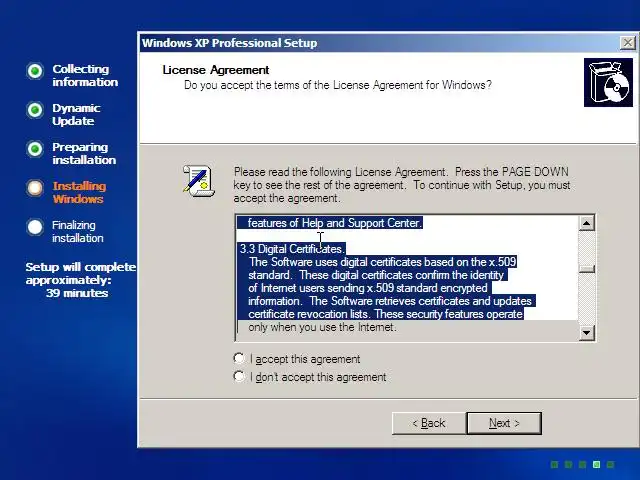640x480 pixels.
Task: Click the license agreement scrollbar thumb
Action: [587, 269]
